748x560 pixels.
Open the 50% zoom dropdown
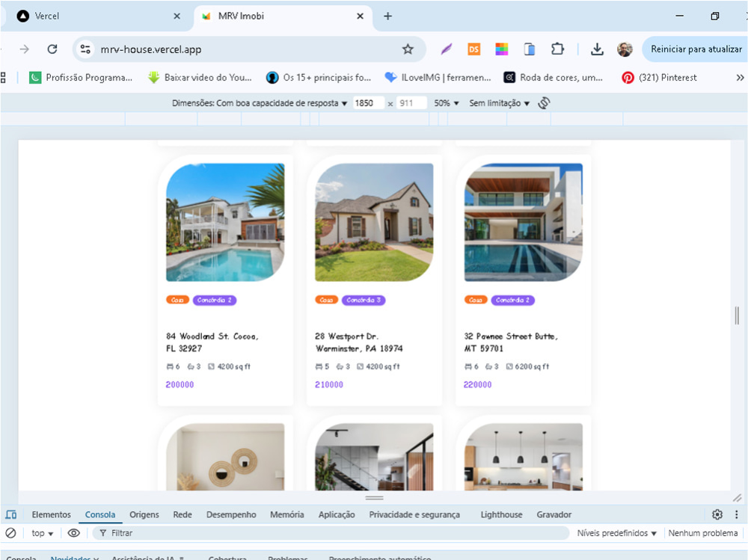tap(446, 103)
